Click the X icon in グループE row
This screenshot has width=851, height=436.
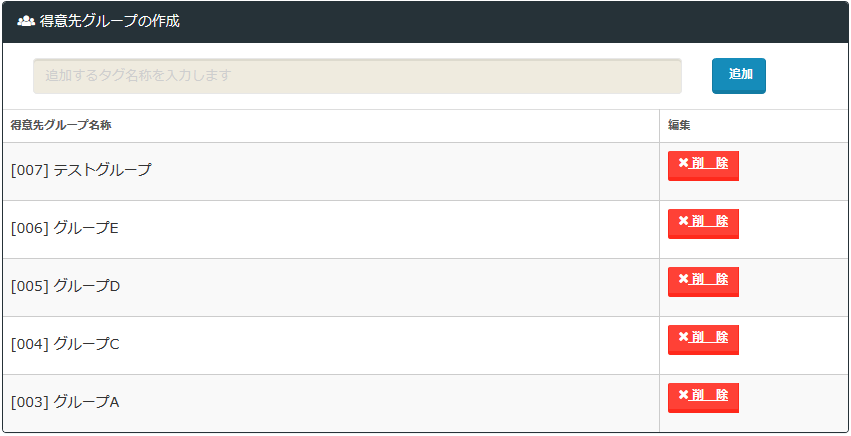point(683,221)
